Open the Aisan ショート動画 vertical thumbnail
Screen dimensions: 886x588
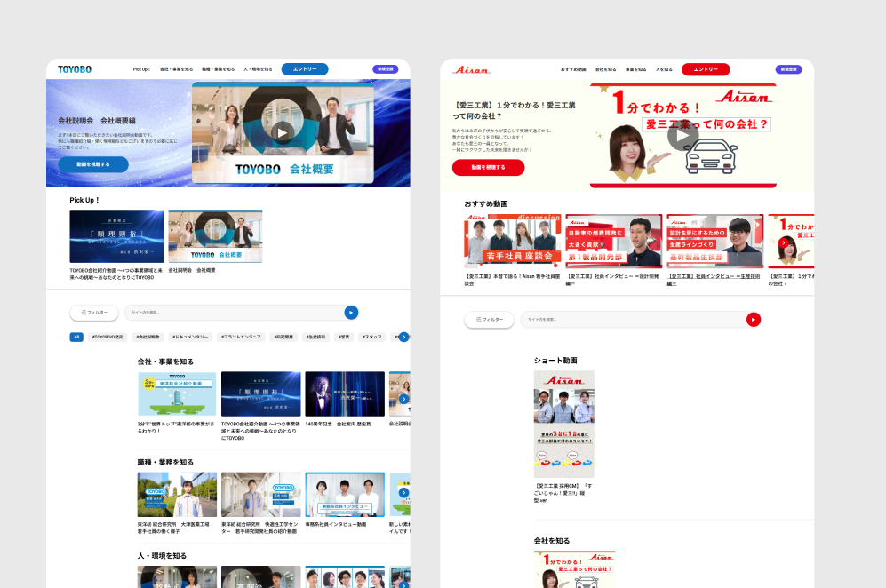coord(564,425)
